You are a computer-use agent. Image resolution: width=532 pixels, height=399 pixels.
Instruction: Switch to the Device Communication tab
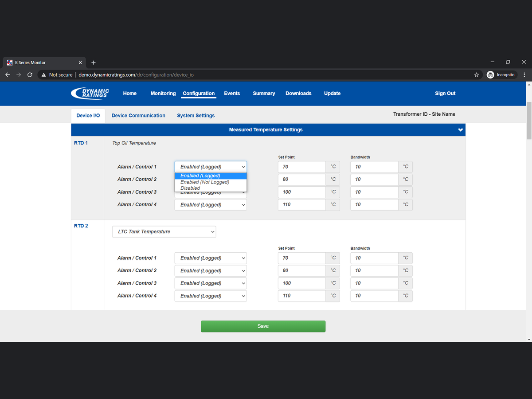click(x=138, y=116)
